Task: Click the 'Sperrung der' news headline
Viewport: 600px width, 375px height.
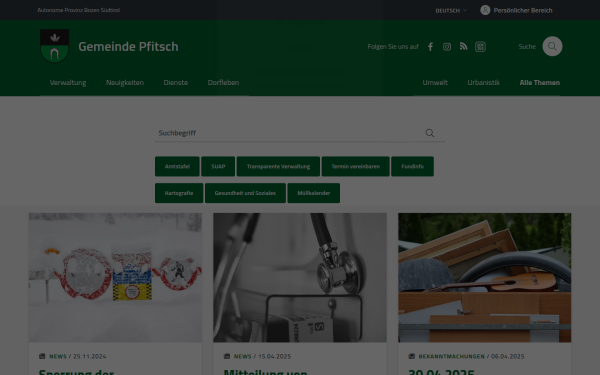Action: tap(76, 372)
